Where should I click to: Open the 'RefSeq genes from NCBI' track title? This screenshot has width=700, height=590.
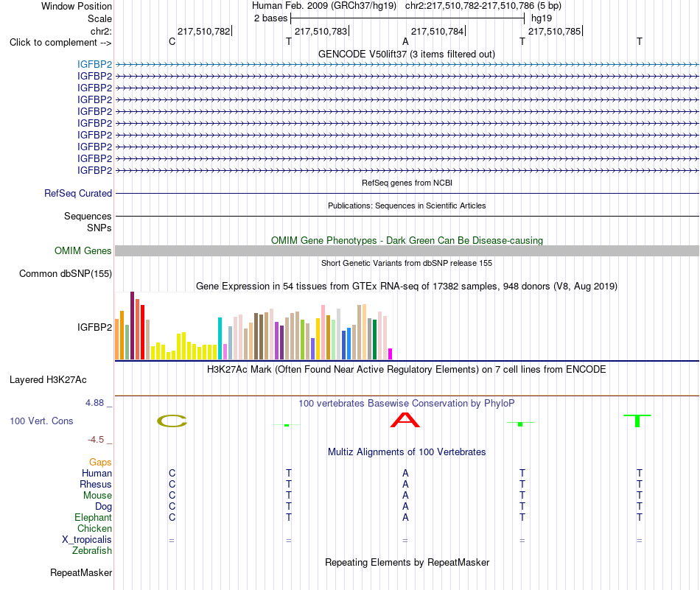pos(407,183)
